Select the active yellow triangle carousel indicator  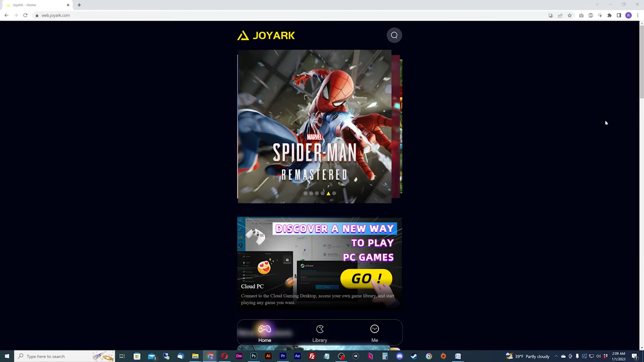(x=328, y=193)
